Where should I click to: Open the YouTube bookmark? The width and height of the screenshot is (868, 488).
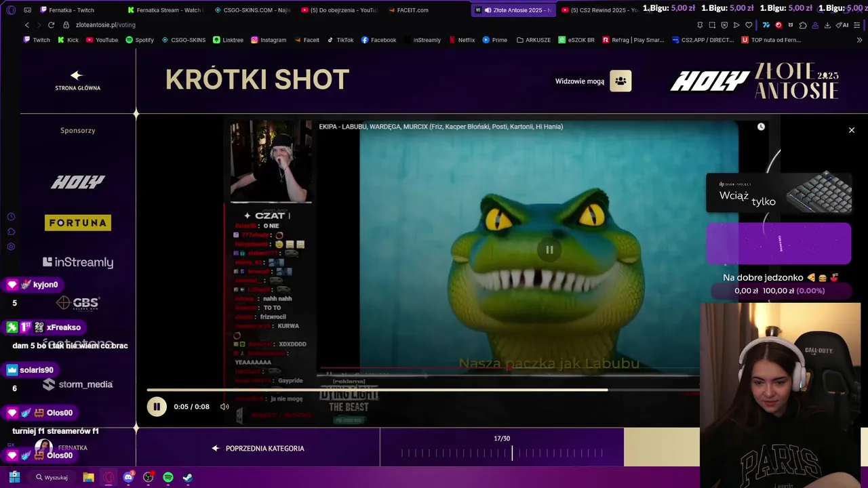(102, 40)
